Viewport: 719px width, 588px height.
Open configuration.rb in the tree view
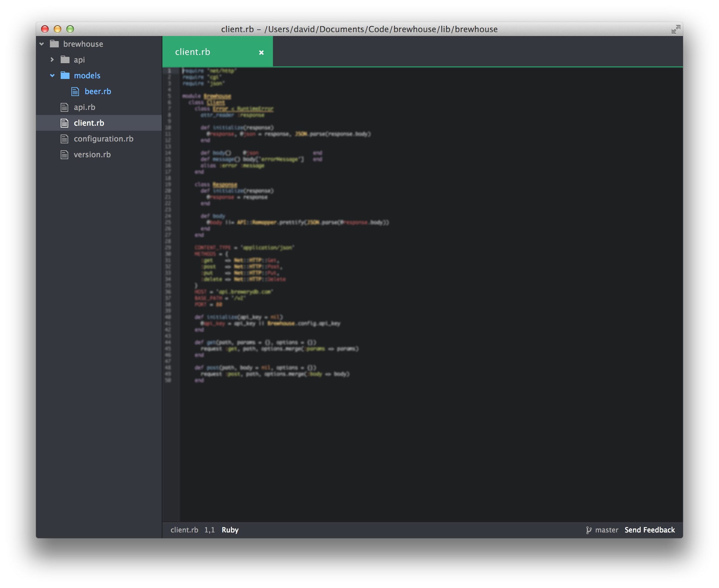point(103,139)
